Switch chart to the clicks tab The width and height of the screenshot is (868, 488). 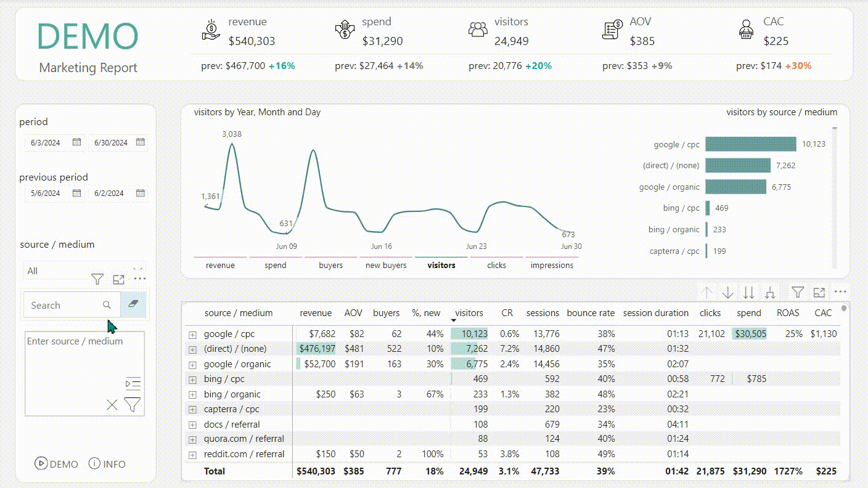(496, 265)
